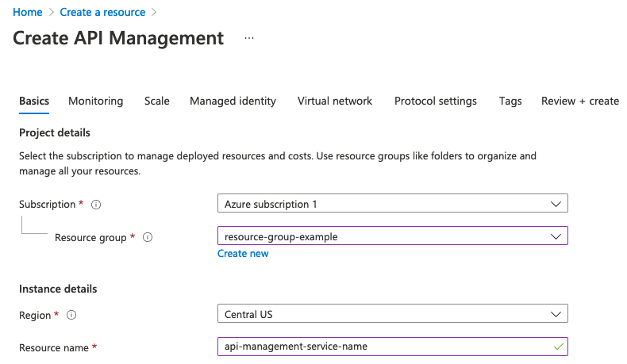Expand the Region dropdown showing Central US
Viewport: 627px width, 364px height.
coord(392,315)
